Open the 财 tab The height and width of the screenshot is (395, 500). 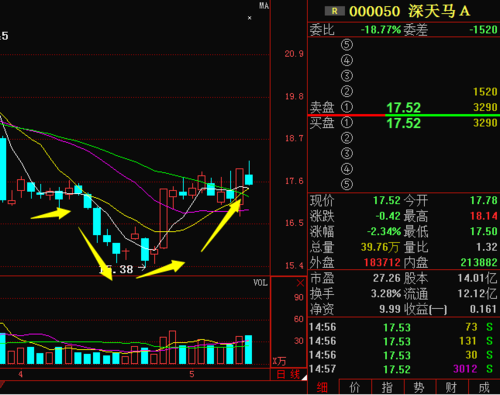[452, 387]
